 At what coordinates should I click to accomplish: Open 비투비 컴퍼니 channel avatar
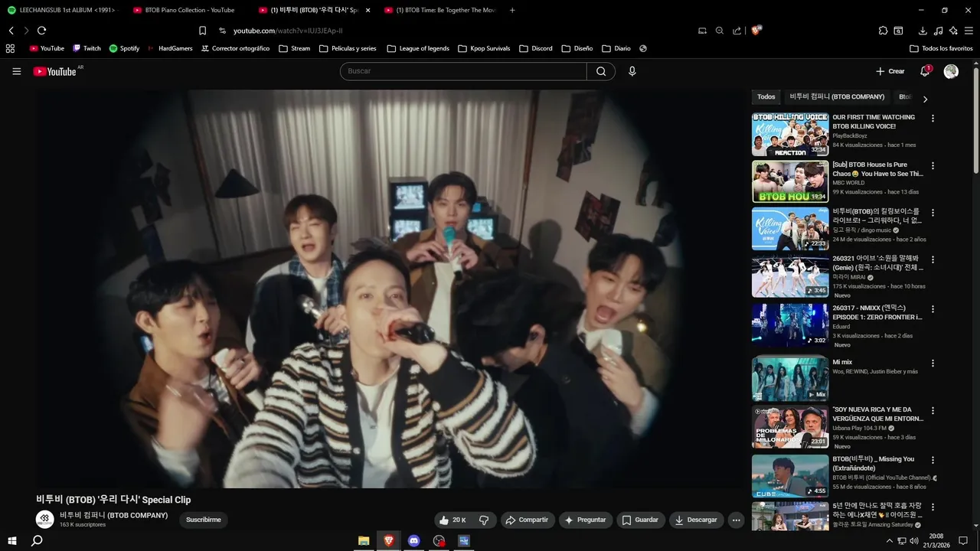tap(45, 519)
